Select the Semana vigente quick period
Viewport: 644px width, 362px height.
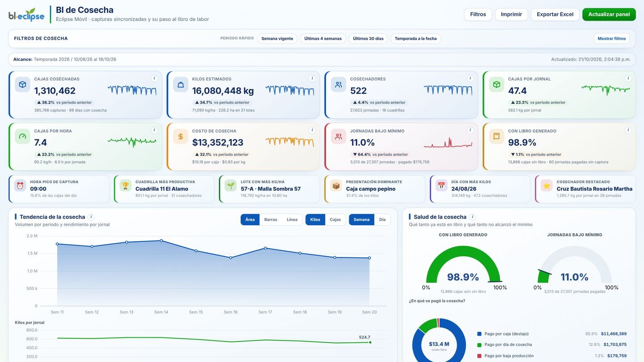(x=277, y=38)
